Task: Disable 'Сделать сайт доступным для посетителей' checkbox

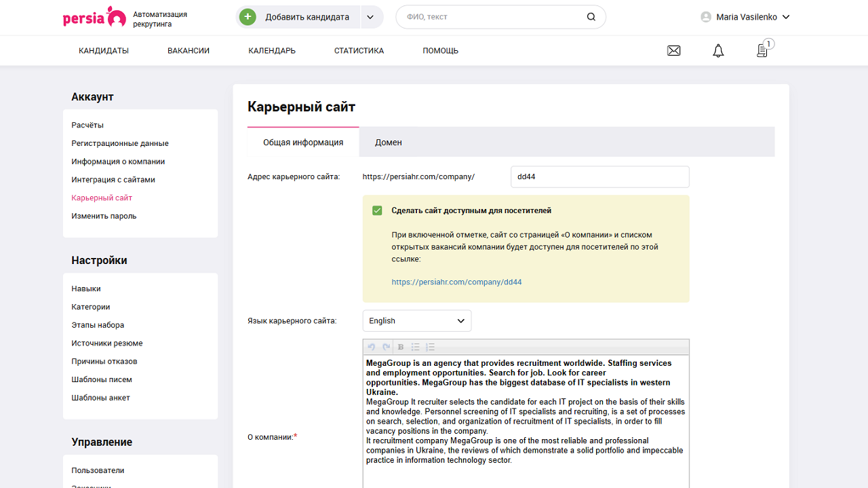Action: 377,210
